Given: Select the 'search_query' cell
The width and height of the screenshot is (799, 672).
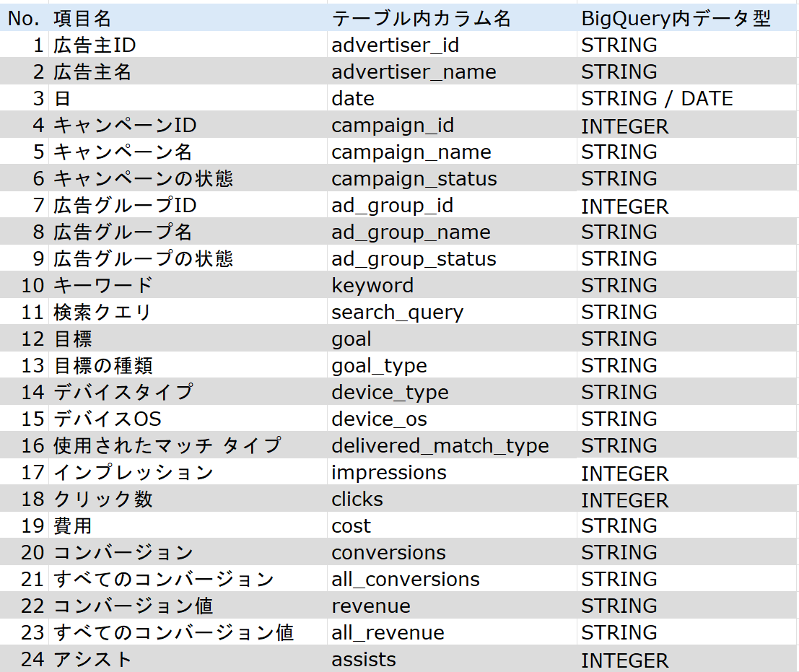Looking at the screenshot, I should pos(452,312).
